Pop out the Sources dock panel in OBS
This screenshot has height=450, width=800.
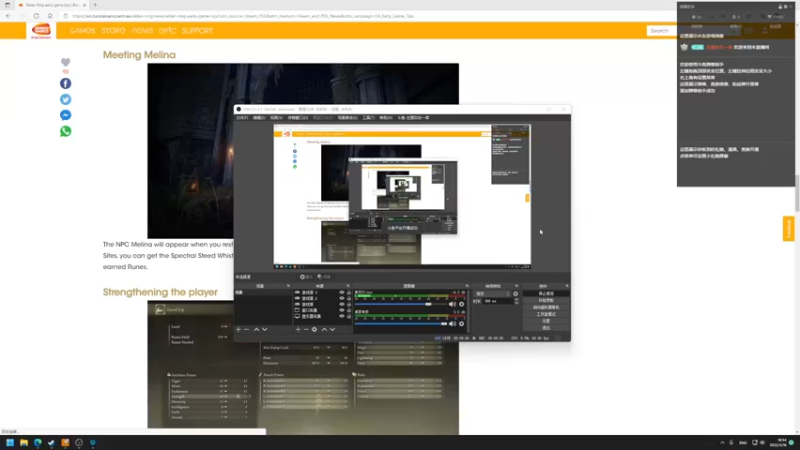click(x=348, y=286)
